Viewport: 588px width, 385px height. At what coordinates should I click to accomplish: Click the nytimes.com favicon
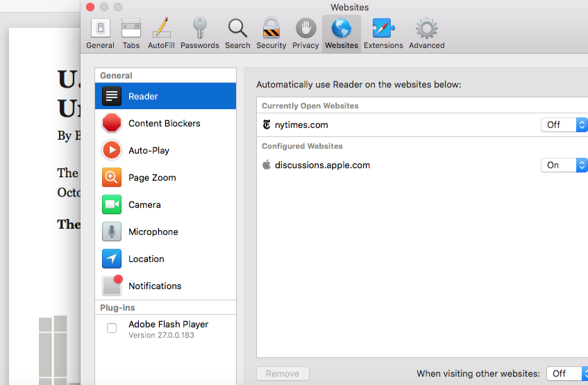(267, 124)
